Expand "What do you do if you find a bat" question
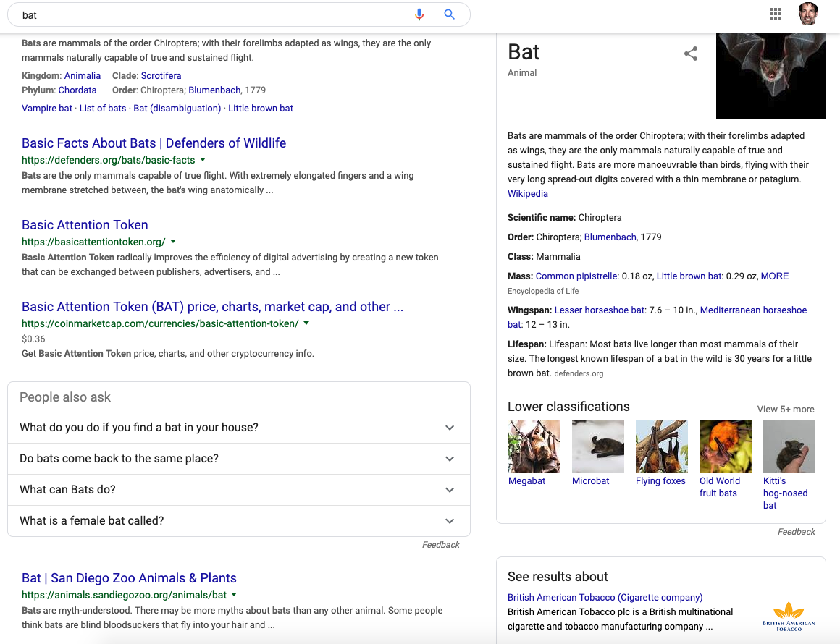 [x=239, y=428]
